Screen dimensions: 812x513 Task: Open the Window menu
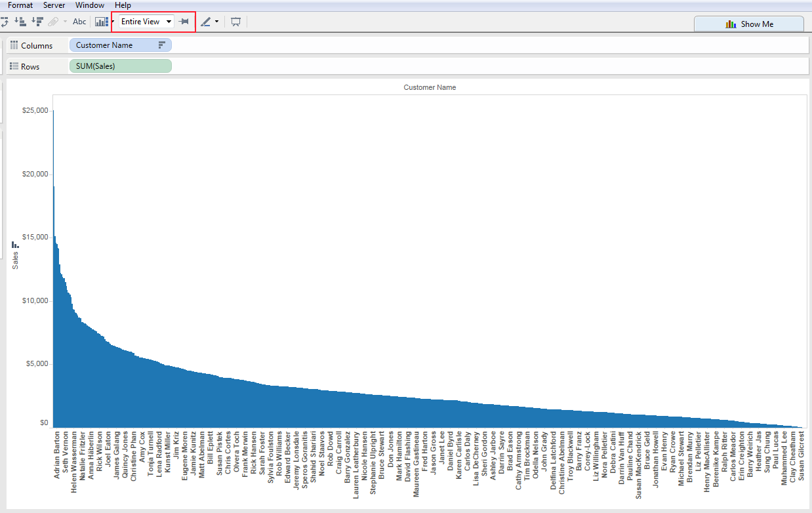coord(90,5)
